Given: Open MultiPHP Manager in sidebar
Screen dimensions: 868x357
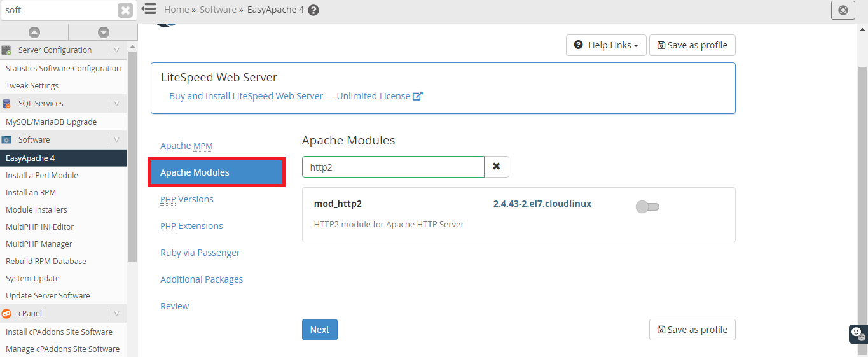Looking at the screenshot, I should click(39, 244).
